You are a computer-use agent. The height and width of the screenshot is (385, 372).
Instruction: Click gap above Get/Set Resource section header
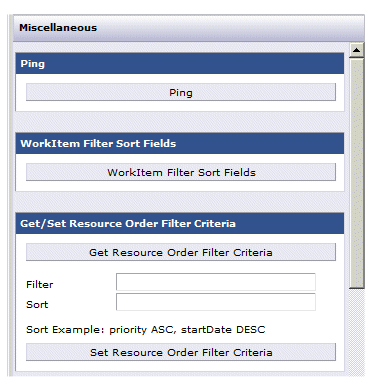[180, 202]
